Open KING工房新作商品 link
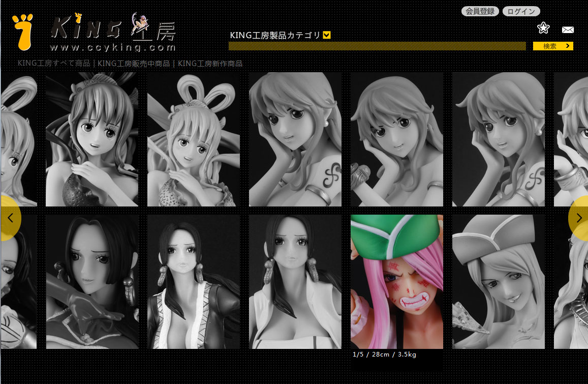This screenshot has width=588, height=384. tap(210, 63)
